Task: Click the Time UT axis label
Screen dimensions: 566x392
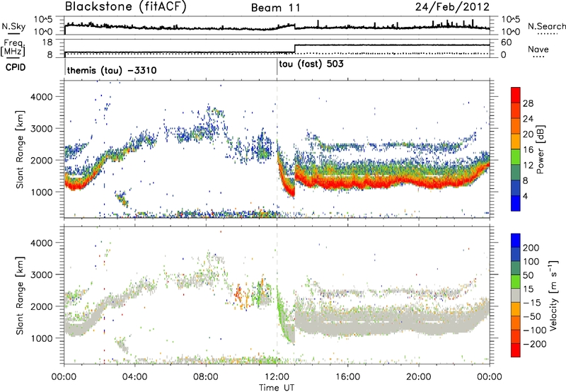Action: (x=277, y=387)
